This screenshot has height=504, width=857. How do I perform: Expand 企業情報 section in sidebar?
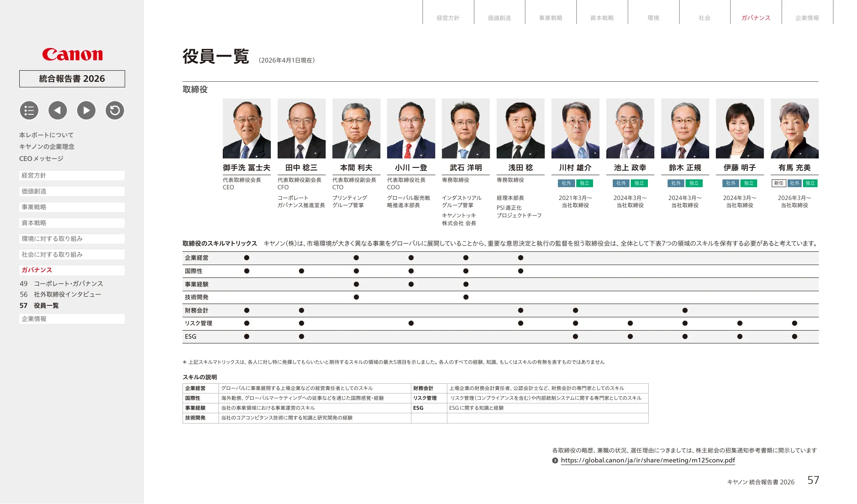pyautogui.click(x=72, y=319)
